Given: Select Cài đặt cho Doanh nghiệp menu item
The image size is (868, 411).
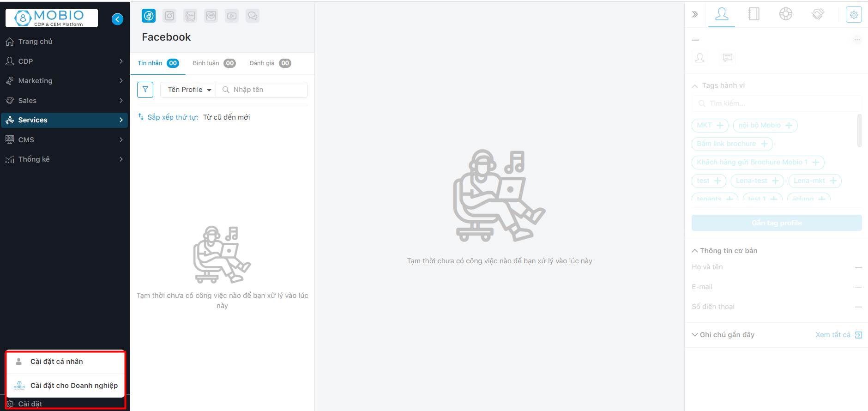Looking at the screenshot, I should 65,386.
